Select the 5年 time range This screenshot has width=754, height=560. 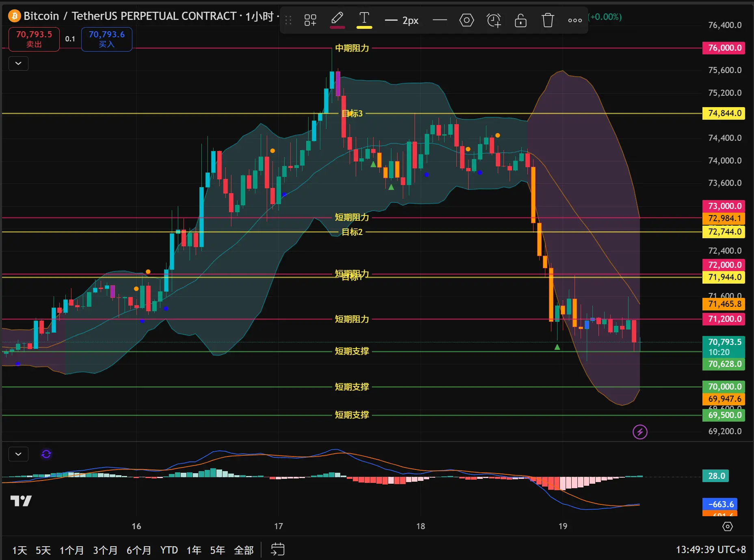[217, 550]
